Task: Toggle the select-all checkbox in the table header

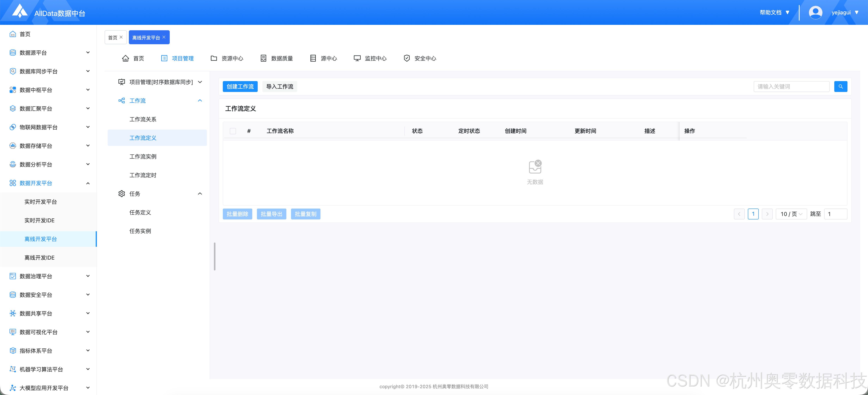Action: 233,131
